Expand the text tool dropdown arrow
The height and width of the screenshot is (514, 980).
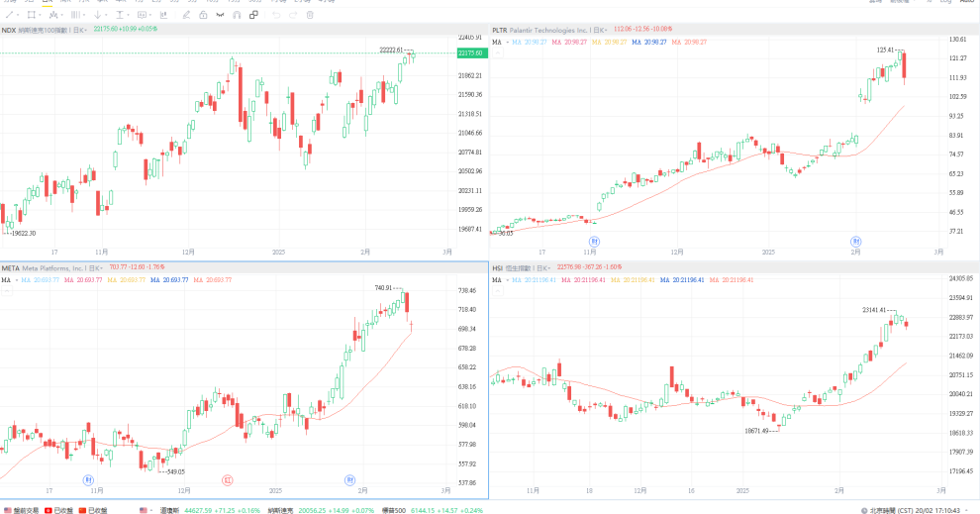128,16
